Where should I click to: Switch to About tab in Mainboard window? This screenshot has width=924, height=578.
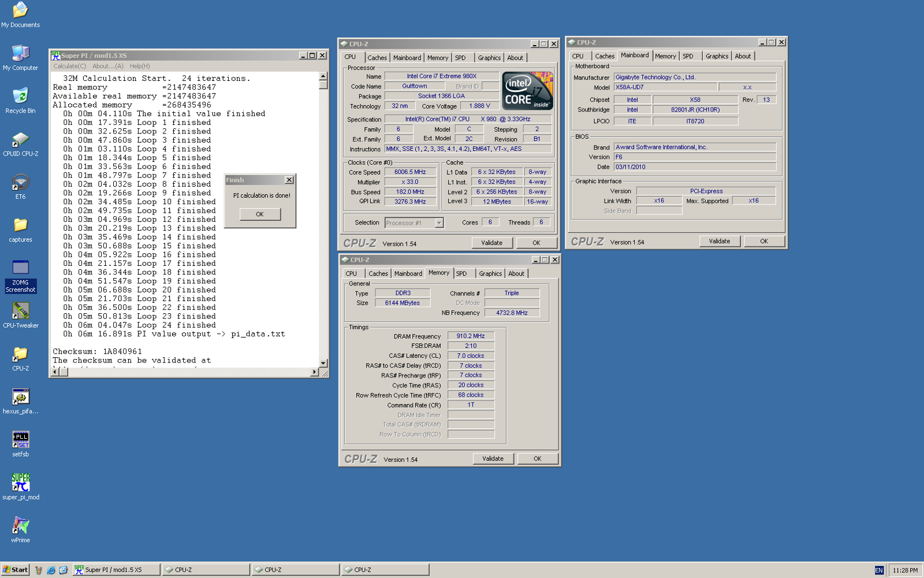coord(743,56)
